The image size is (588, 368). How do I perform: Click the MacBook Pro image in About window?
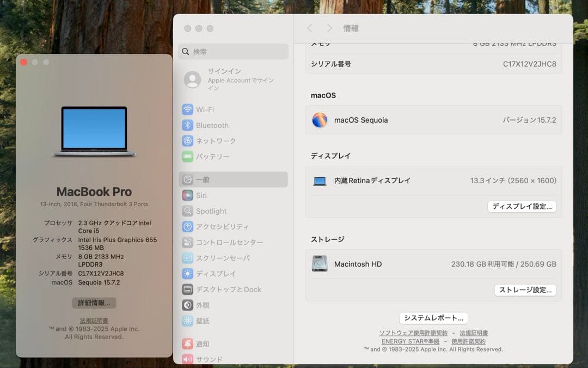(x=94, y=131)
